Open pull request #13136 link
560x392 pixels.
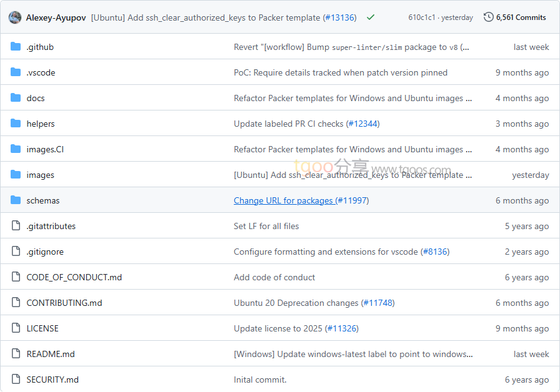click(339, 17)
